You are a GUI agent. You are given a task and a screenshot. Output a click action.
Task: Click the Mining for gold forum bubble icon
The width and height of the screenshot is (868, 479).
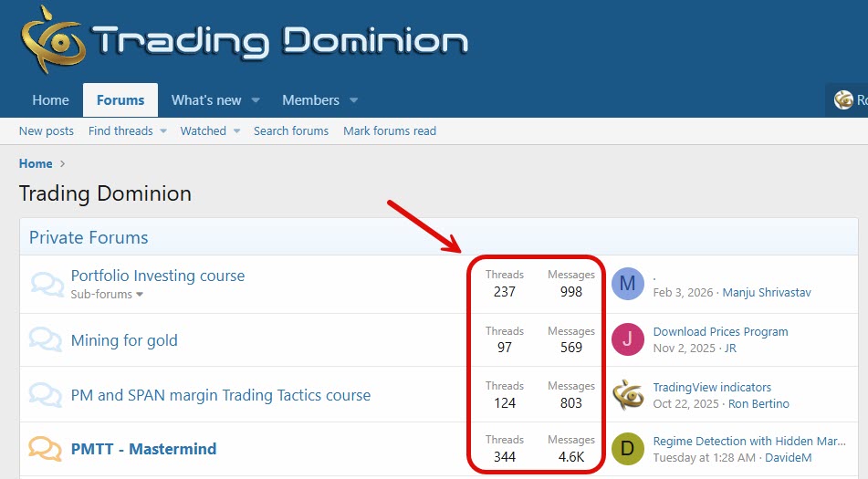(46, 340)
